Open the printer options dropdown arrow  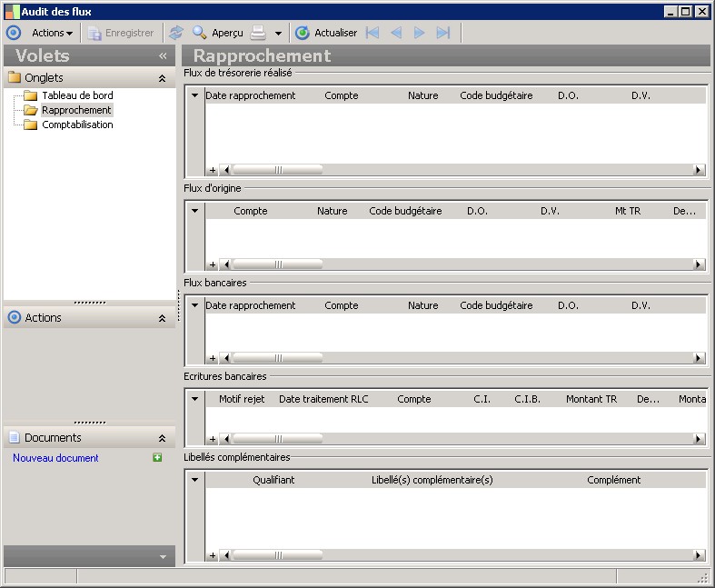(x=278, y=34)
